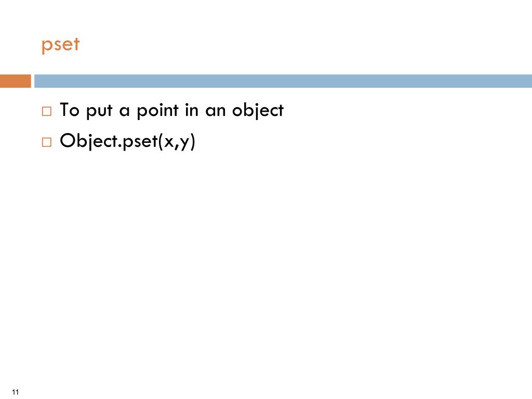Click the word 'object' ending the first bullet
Image resolution: width=532 pixels, height=399 pixels.
click(258, 111)
